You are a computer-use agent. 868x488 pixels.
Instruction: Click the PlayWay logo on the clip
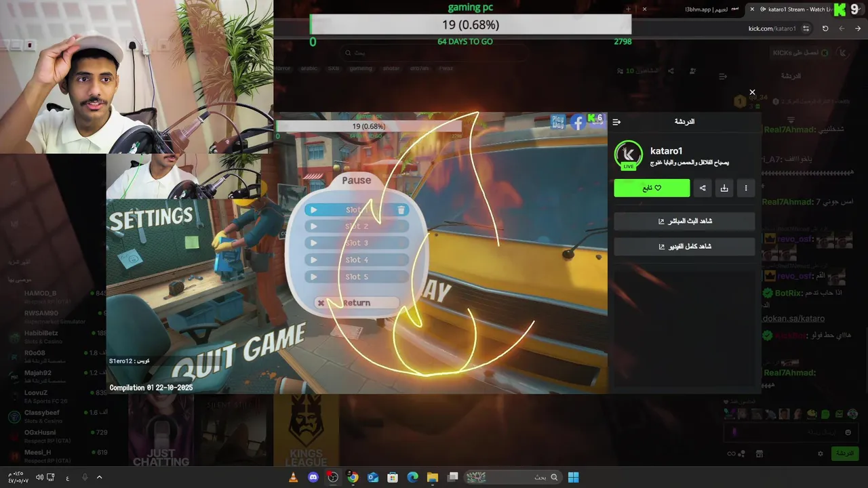pyautogui.click(x=558, y=122)
